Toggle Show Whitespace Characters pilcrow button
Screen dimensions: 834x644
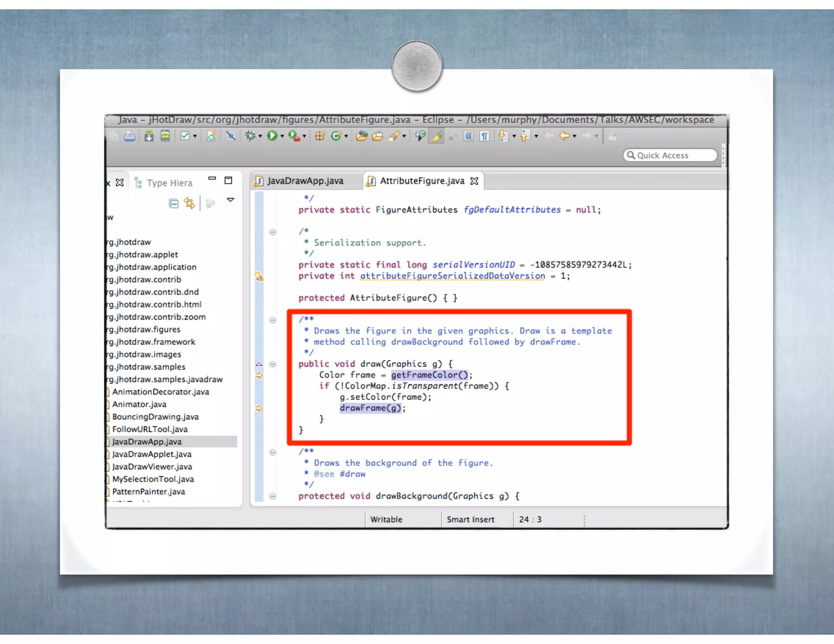click(x=485, y=136)
